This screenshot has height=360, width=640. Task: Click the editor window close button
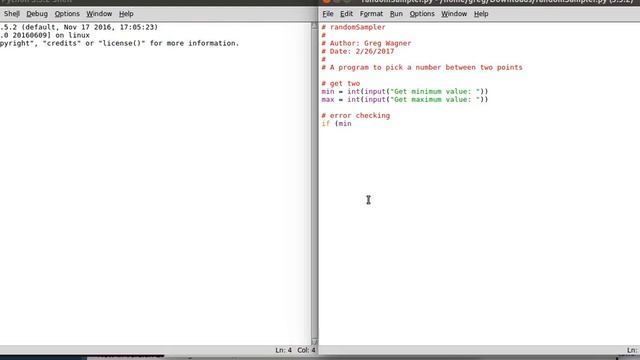pos(326,1)
